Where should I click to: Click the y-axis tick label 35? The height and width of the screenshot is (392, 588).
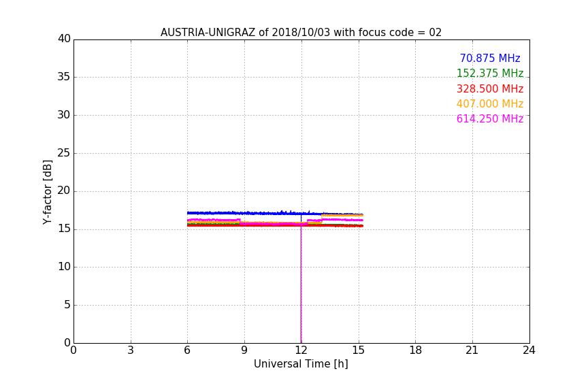(64, 77)
